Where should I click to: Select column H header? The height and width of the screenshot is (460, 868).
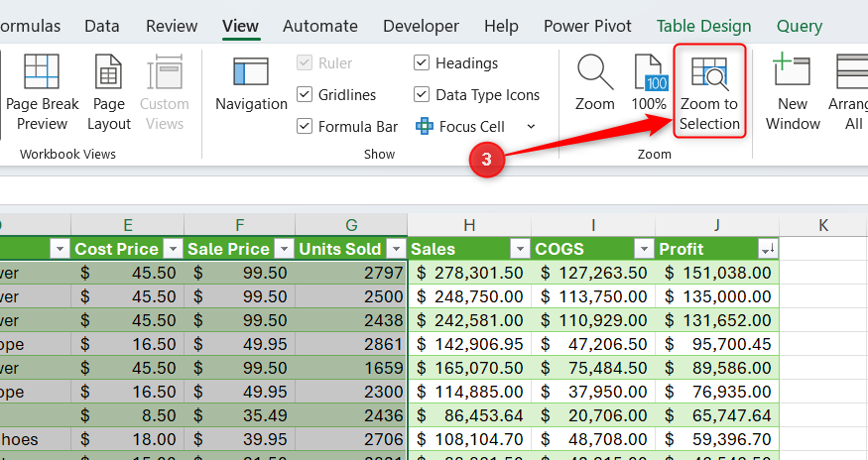[469, 225]
